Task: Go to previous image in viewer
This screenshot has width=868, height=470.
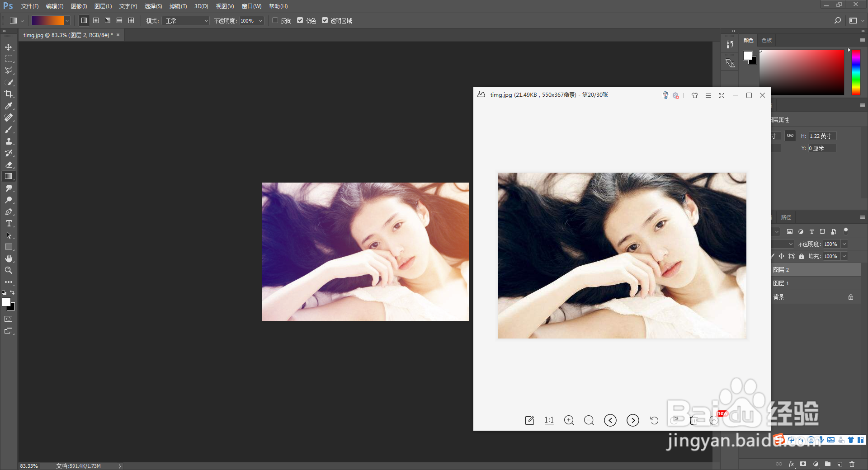Action: tap(610, 420)
